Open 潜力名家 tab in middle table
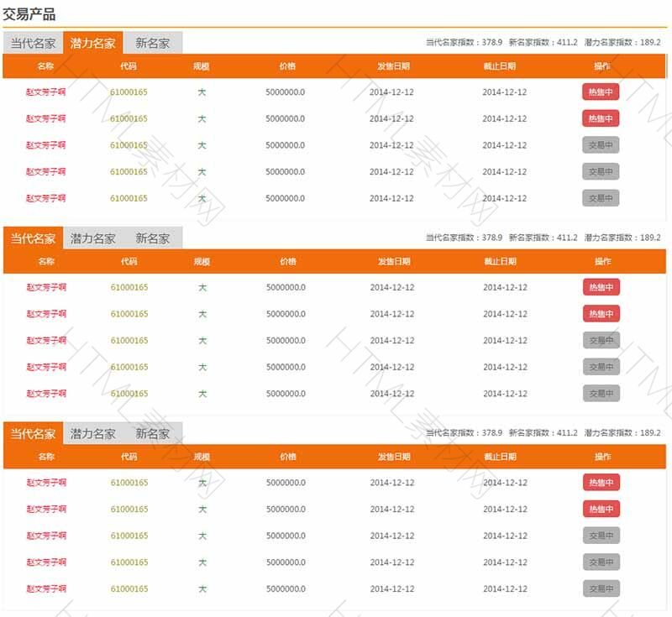 (93, 238)
